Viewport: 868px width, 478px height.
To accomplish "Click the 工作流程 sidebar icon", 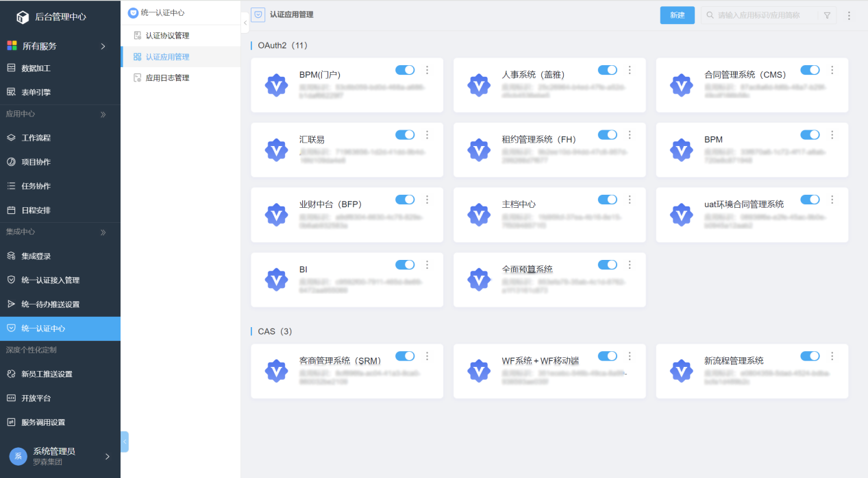I will click(11, 138).
